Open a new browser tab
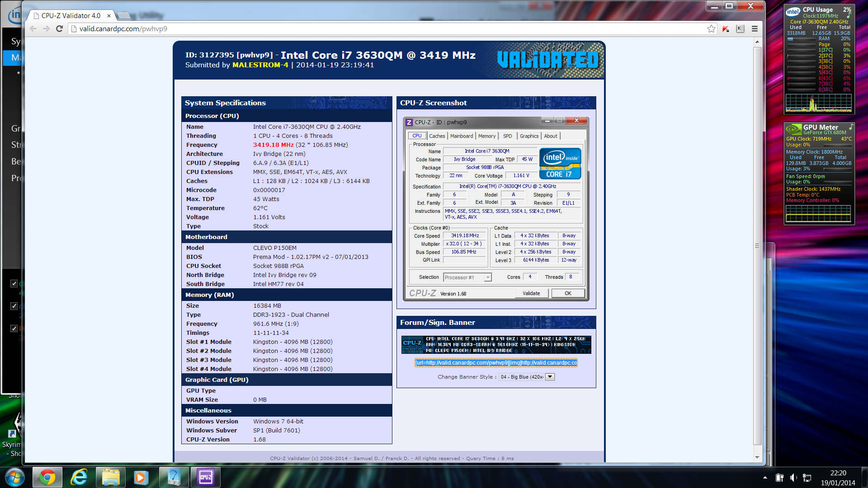868x488 pixels. coord(123,16)
